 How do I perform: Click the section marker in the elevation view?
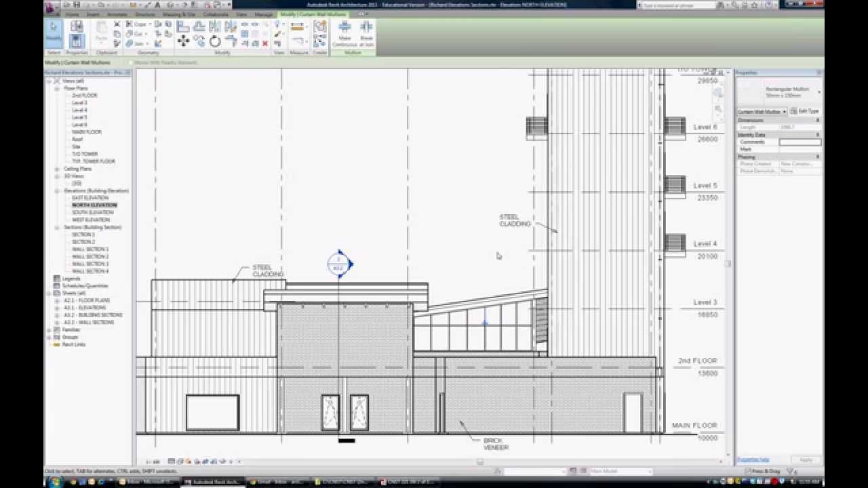339,264
